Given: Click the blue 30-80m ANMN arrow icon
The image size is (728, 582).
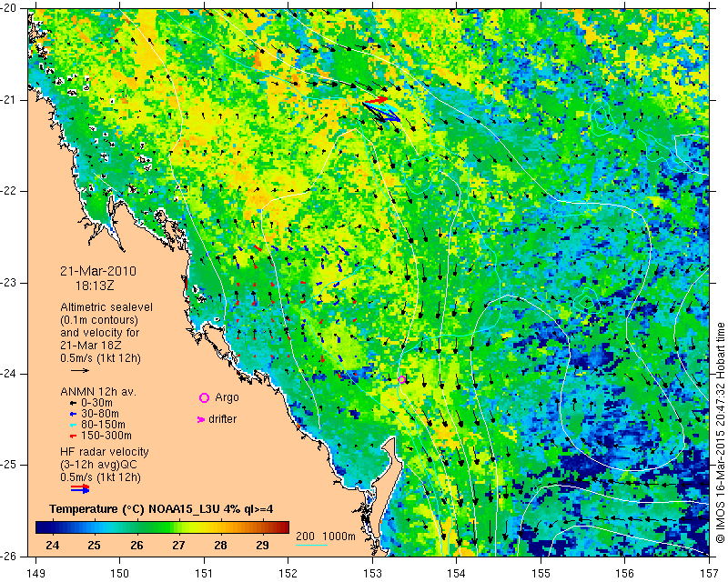Looking at the screenshot, I should click(73, 414).
